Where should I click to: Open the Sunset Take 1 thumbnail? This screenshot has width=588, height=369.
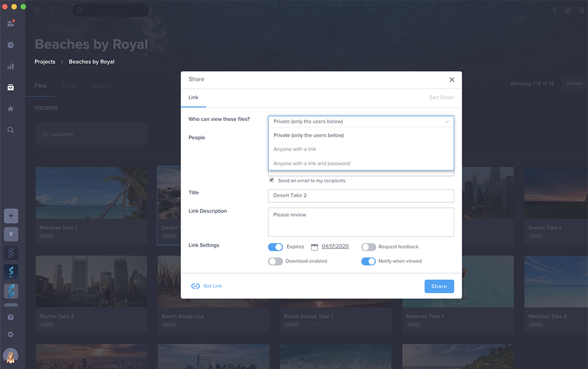pos(556,193)
